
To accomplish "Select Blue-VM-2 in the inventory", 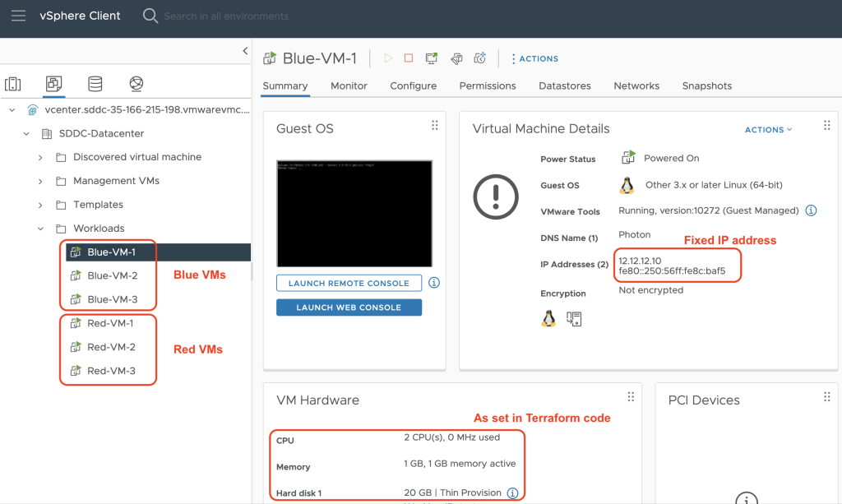I will pos(112,276).
